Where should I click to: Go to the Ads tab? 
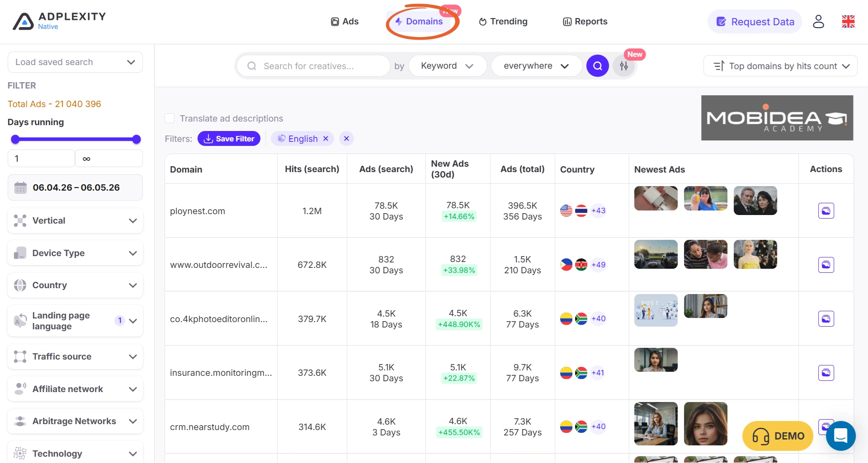(344, 21)
